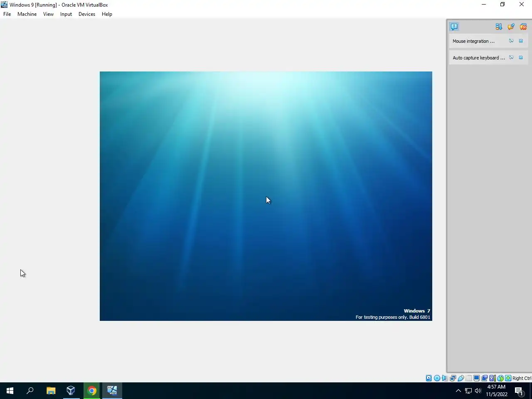Image resolution: width=532 pixels, height=399 pixels.
Task: Open the View menu
Action: pos(48,14)
